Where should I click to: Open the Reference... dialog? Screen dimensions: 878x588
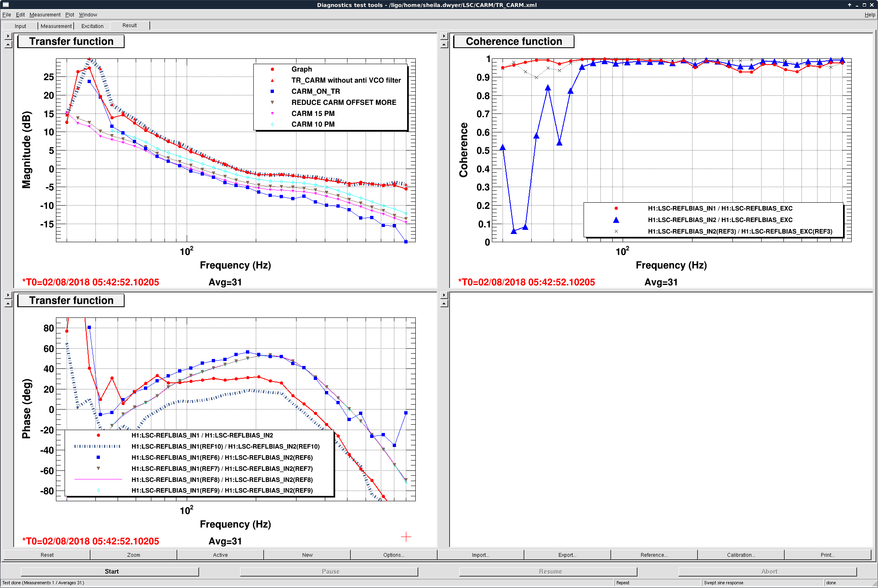654,555
